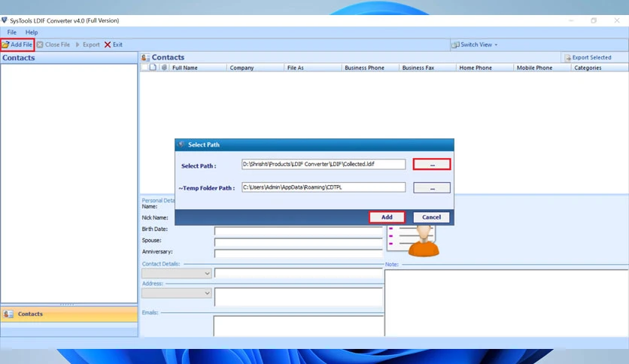Sort by Categories column
Viewport: 629px width, 364px height.
point(600,68)
